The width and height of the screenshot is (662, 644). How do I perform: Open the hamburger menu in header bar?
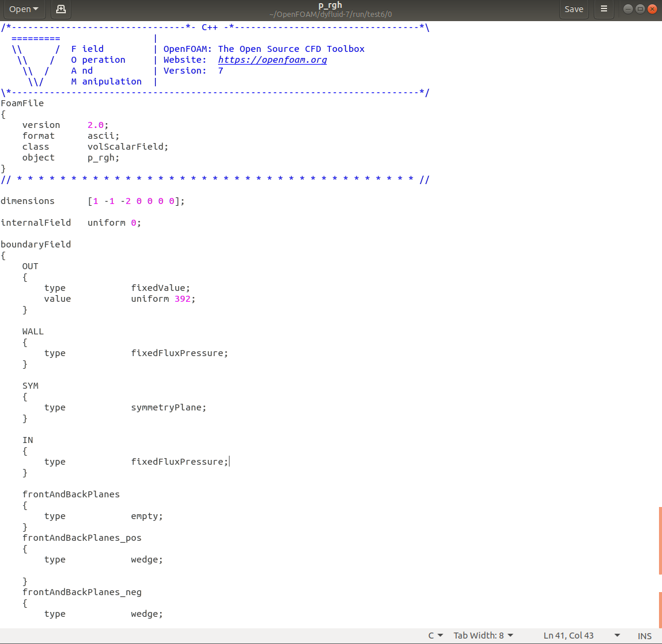pos(603,9)
